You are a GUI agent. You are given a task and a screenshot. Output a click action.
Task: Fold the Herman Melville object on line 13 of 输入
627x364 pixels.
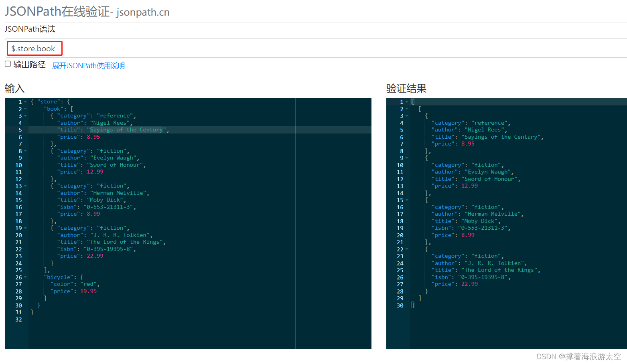[x=25, y=186]
